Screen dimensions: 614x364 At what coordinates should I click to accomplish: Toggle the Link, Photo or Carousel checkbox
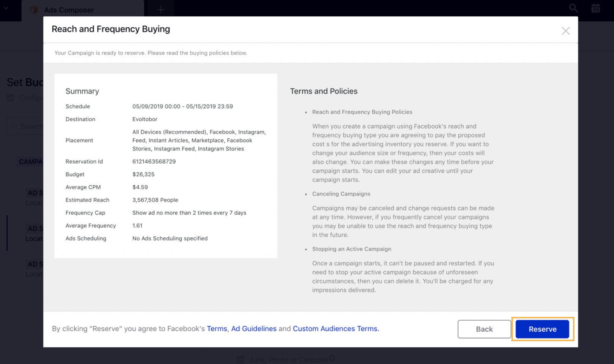tap(240, 359)
